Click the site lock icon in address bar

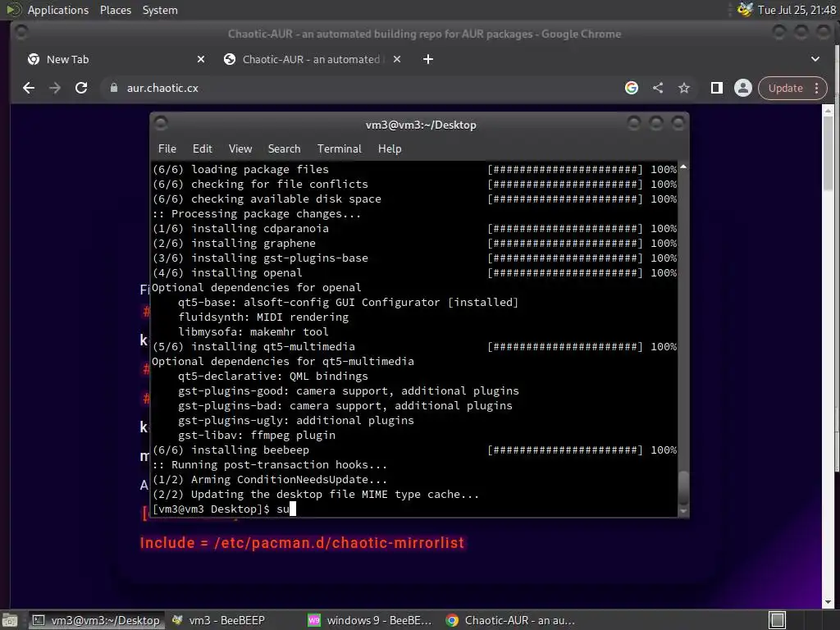pos(113,88)
